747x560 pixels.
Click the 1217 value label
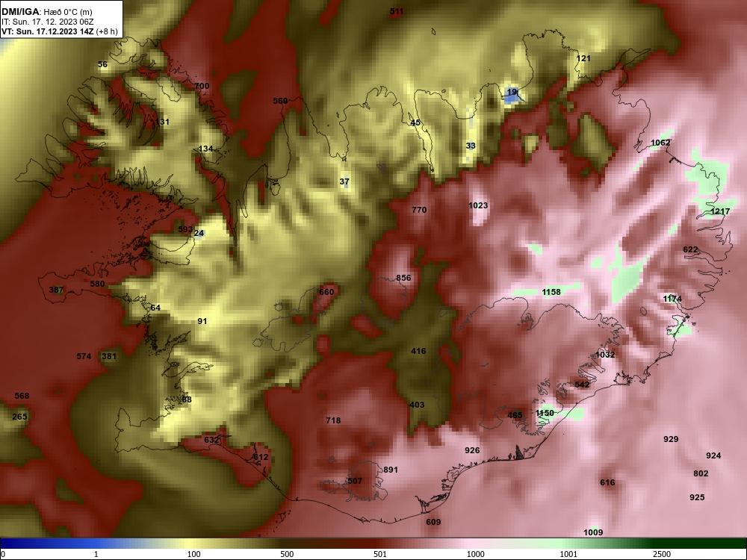[720, 211]
